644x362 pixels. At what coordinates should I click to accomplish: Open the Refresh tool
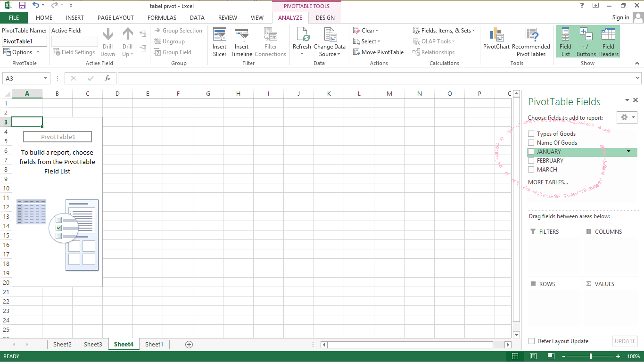[302, 41]
